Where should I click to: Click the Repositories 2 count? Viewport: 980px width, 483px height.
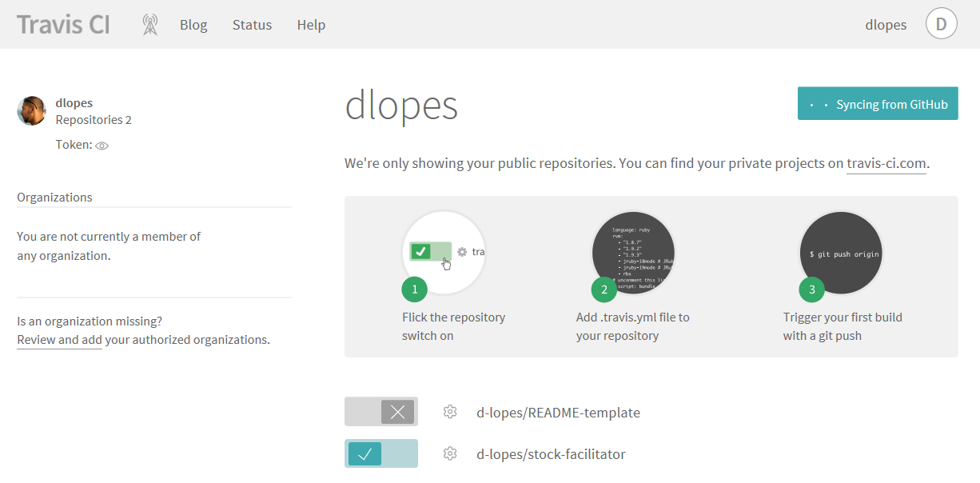(x=94, y=120)
